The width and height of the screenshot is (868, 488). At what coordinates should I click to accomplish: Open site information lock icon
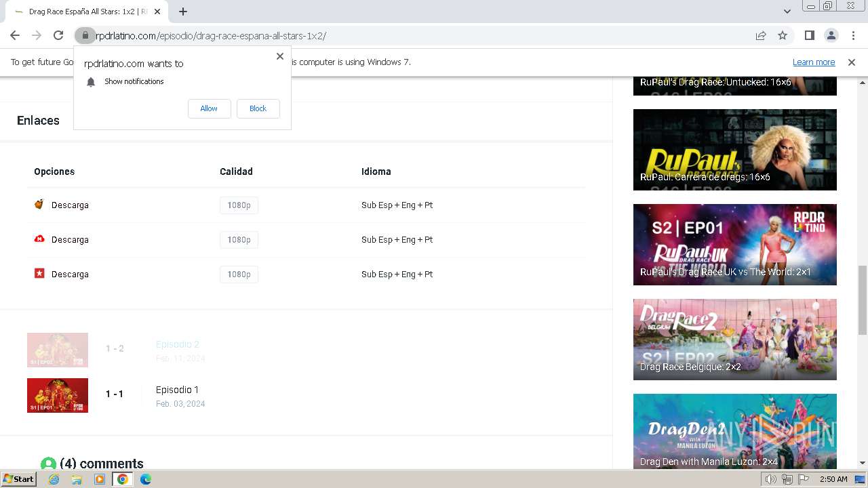point(84,35)
